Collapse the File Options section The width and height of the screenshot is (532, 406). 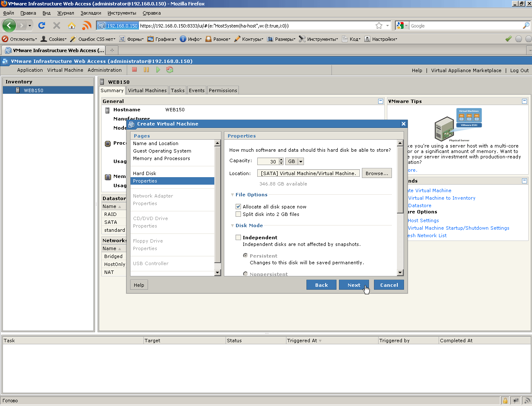[x=233, y=195]
